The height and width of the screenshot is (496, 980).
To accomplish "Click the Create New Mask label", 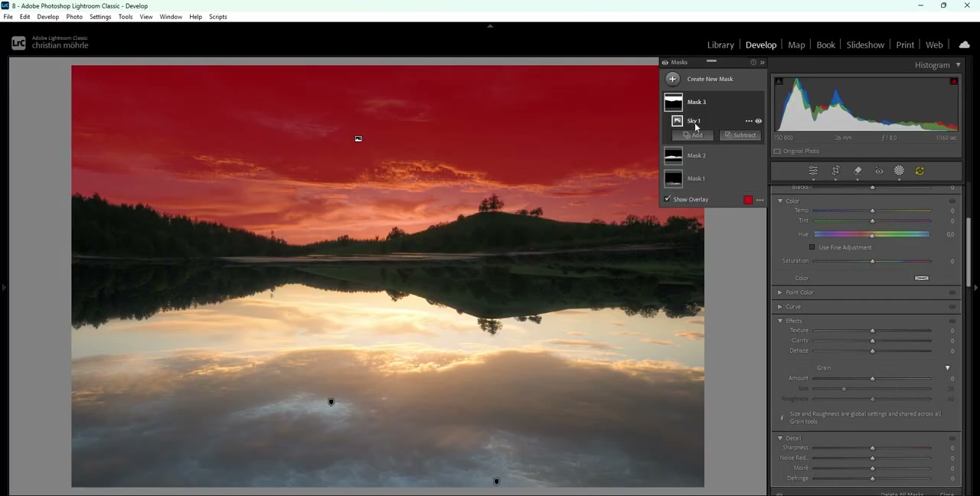I will pyautogui.click(x=710, y=79).
